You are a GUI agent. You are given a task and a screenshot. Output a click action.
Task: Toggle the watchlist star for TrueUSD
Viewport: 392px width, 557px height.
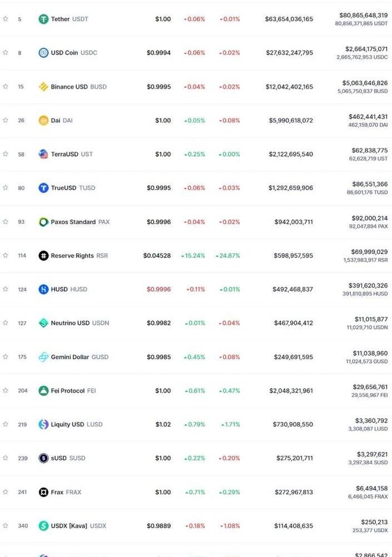6,188
